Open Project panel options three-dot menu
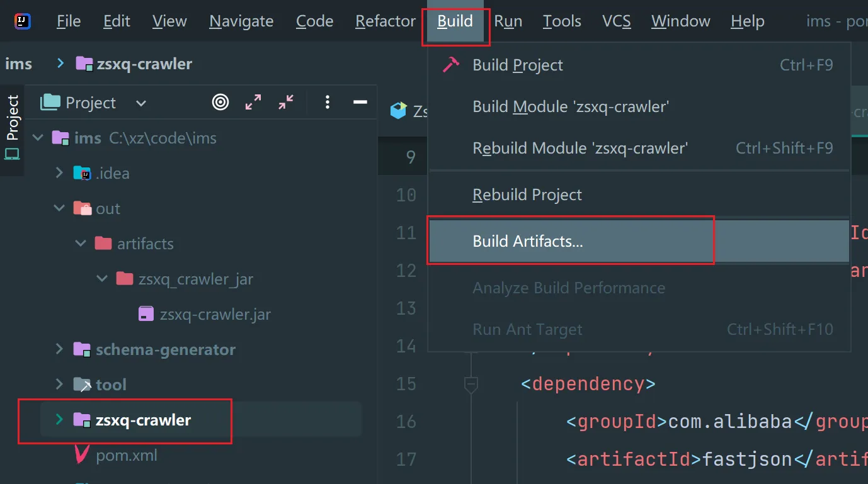868x484 pixels. pyautogui.click(x=327, y=102)
